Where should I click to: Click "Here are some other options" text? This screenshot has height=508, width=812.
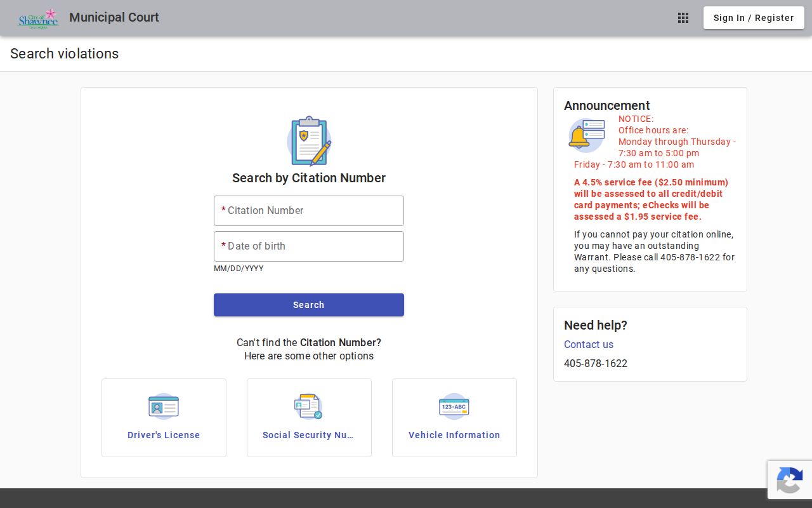(309, 356)
